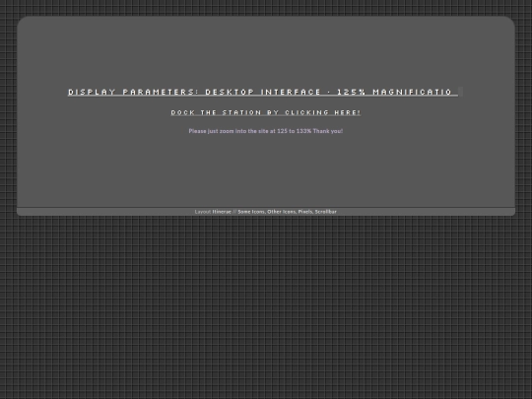Open the 'Other Icons' footer link
This screenshot has height=399, width=532.
[x=281, y=212]
